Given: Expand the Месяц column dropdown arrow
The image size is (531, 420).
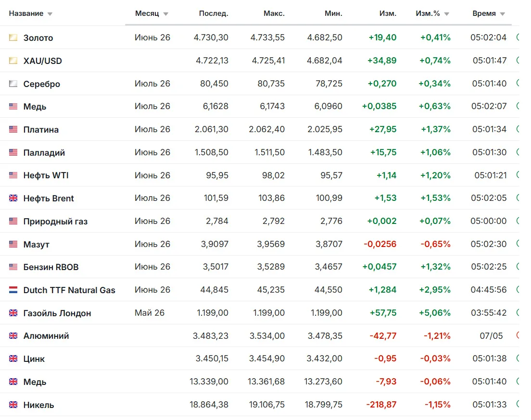Looking at the screenshot, I should point(165,14).
